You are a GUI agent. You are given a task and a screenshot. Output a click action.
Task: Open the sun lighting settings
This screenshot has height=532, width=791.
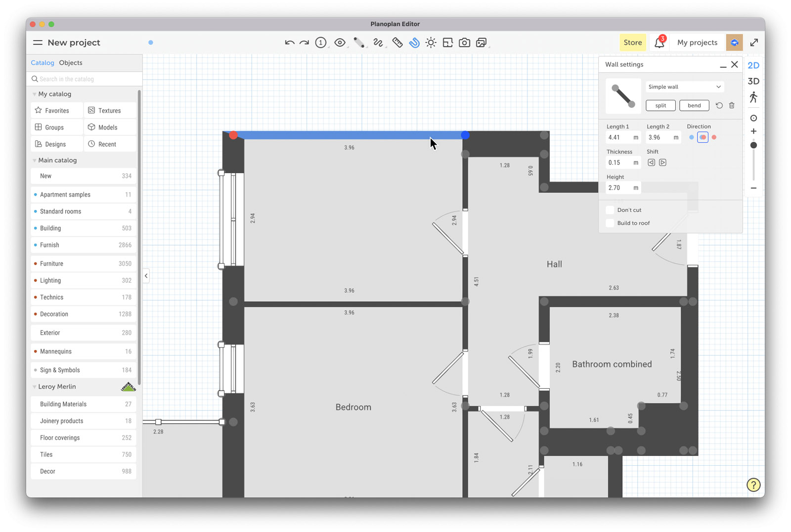click(x=431, y=43)
